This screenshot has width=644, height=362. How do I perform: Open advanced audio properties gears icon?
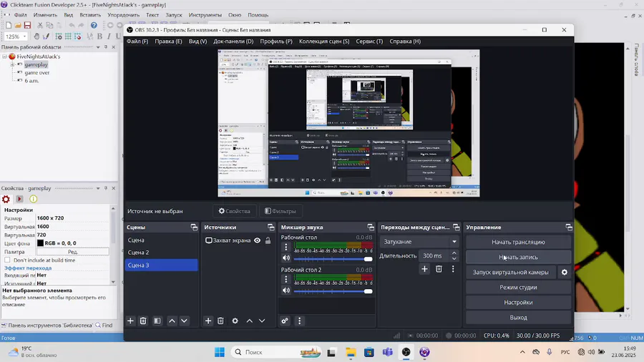(285, 321)
